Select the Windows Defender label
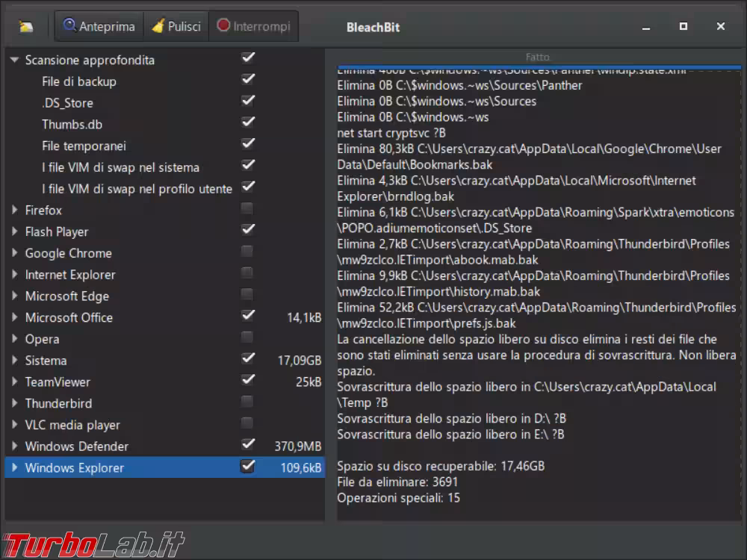This screenshot has height=560, width=747. (x=77, y=447)
